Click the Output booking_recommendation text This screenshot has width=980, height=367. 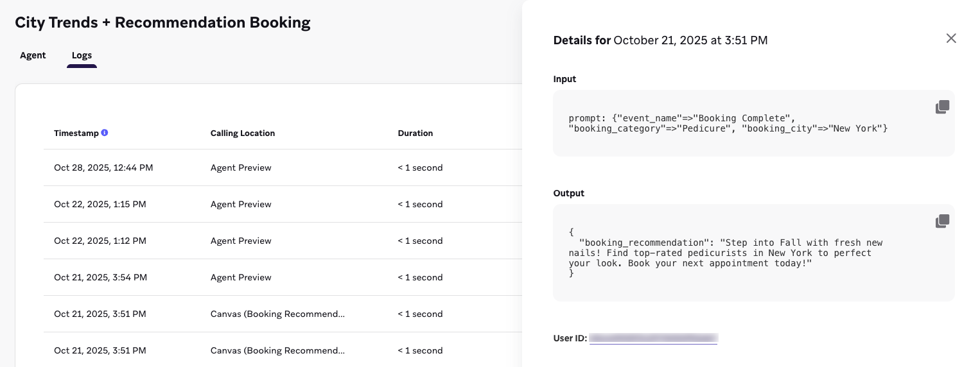click(725, 253)
